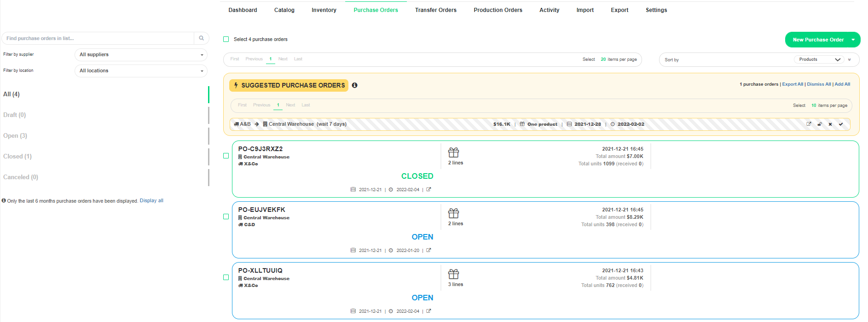Switch to the Inventory tab

[x=324, y=10]
